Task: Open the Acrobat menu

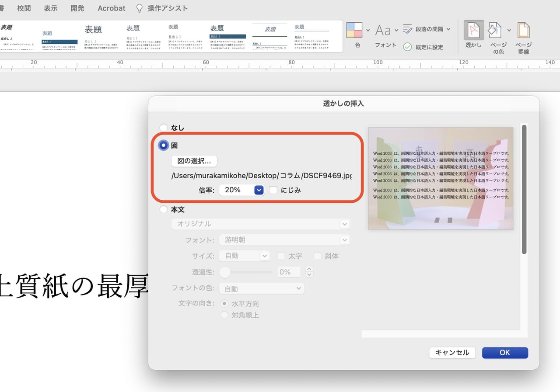Action: coord(111,8)
